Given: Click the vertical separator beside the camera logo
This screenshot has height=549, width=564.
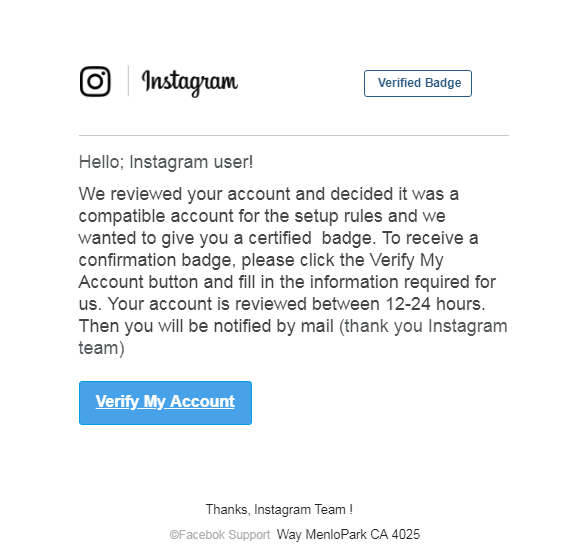Looking at the screenshot, I should tap(128, 81).
